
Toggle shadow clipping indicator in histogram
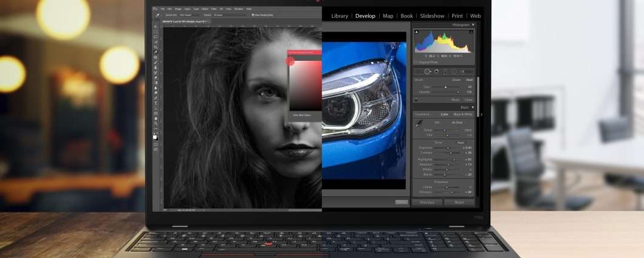click(x=416, y=32)
